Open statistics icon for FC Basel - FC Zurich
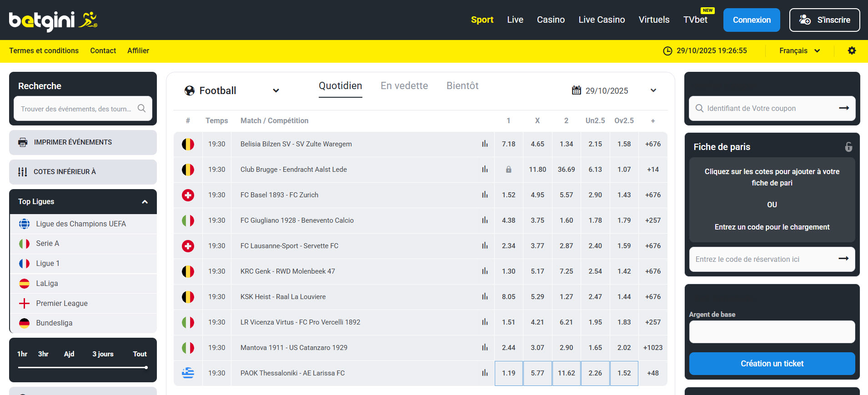 pos(485,195)
